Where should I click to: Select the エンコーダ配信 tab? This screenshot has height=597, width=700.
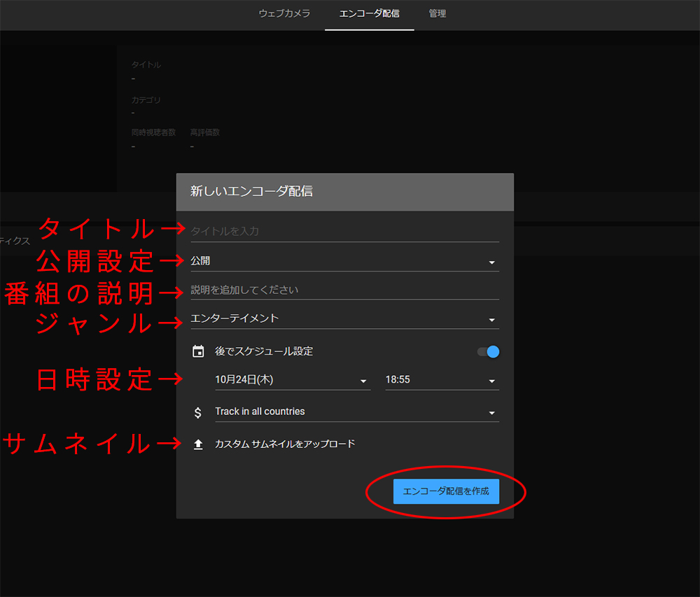coord(369,13)
